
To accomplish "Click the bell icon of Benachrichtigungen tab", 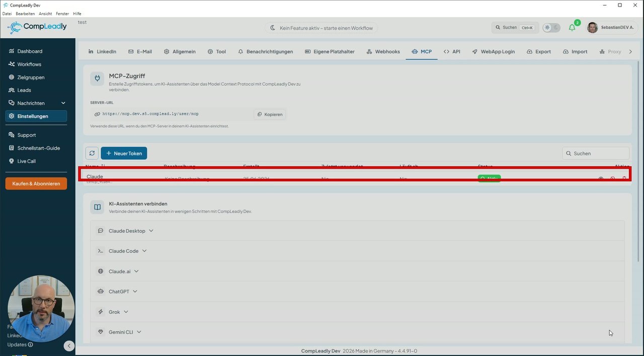I will tap(240, 51).
